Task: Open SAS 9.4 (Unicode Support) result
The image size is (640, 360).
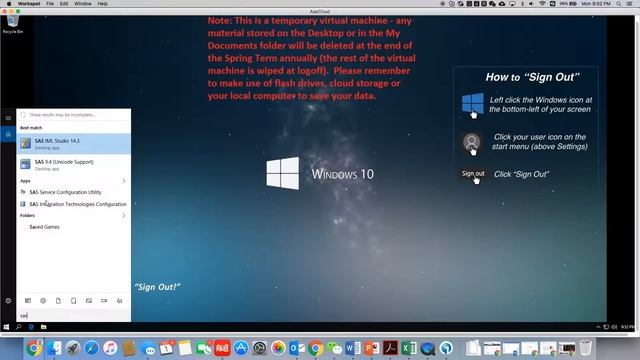Action: coord(74,164)
